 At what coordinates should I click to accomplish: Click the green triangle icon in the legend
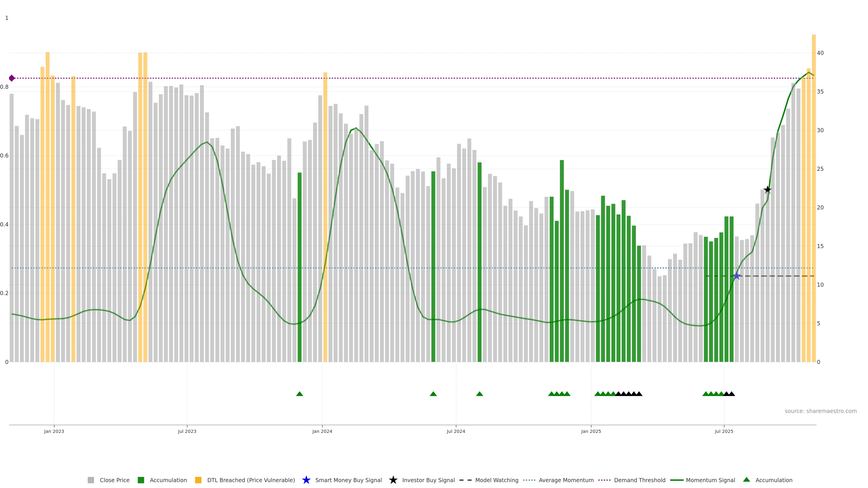coord(747,480)
